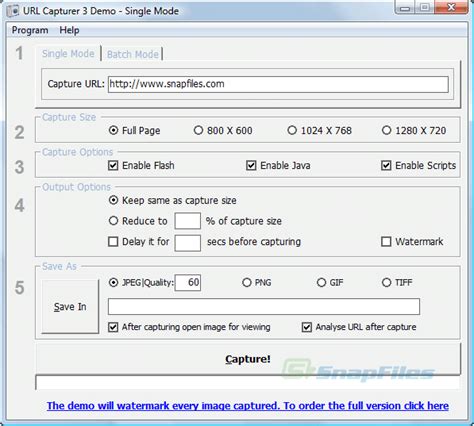Select the 800 X 600 capture size
Image resolution: width=474 pixels, height=426 pixels.
click(223, 130)
